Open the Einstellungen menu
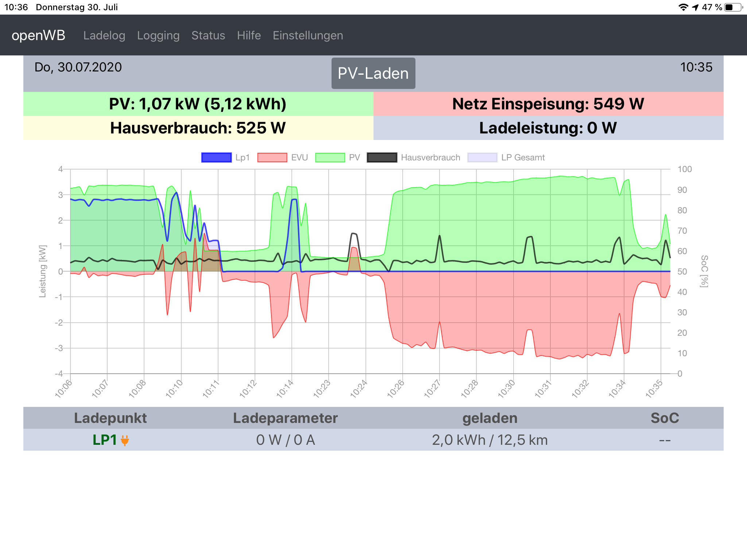The height and width of the screenshot is (560, 747). coord(308,35)
